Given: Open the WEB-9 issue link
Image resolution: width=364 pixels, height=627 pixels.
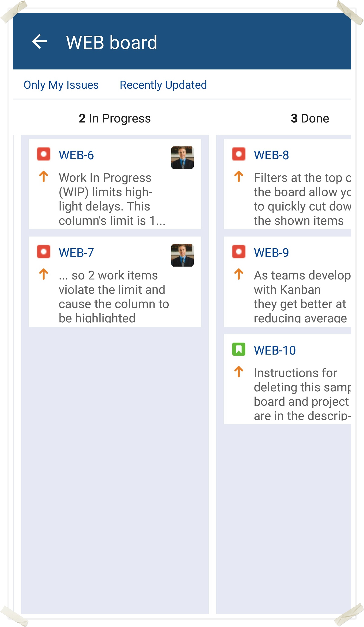Looking at the screenshot, I should [271, 253].
